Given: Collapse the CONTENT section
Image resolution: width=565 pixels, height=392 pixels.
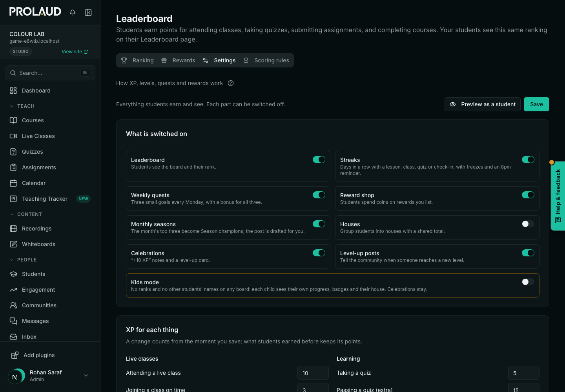Looking at the screenshot, I should tap(26, 214).
